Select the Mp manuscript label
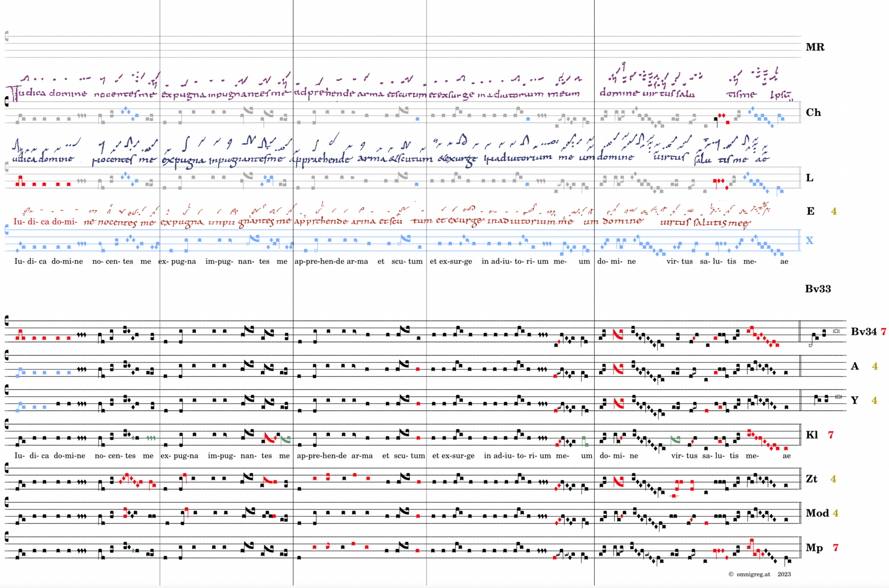889x588 pixels. (814, 548)
